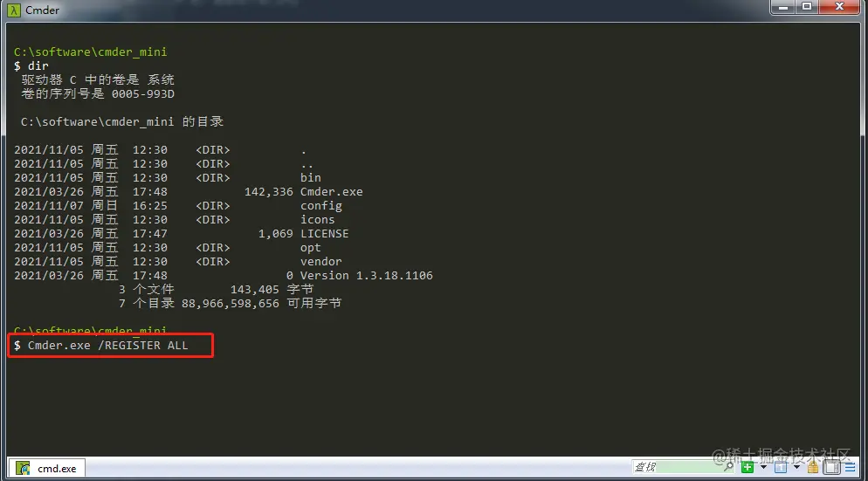Maximize the Cmder window

coord(807,7)
